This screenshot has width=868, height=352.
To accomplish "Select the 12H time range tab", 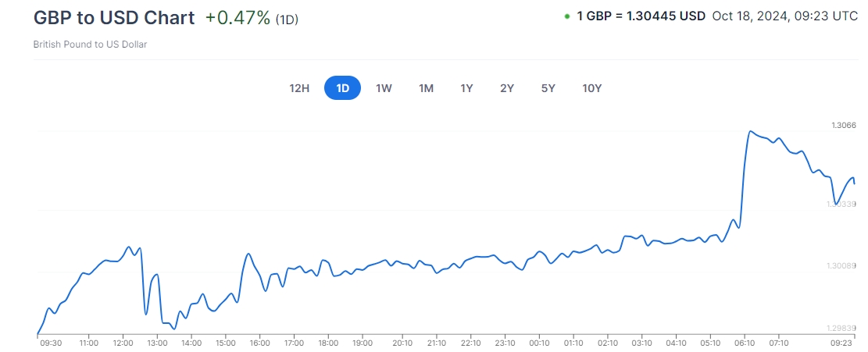I will click(299, 88).
